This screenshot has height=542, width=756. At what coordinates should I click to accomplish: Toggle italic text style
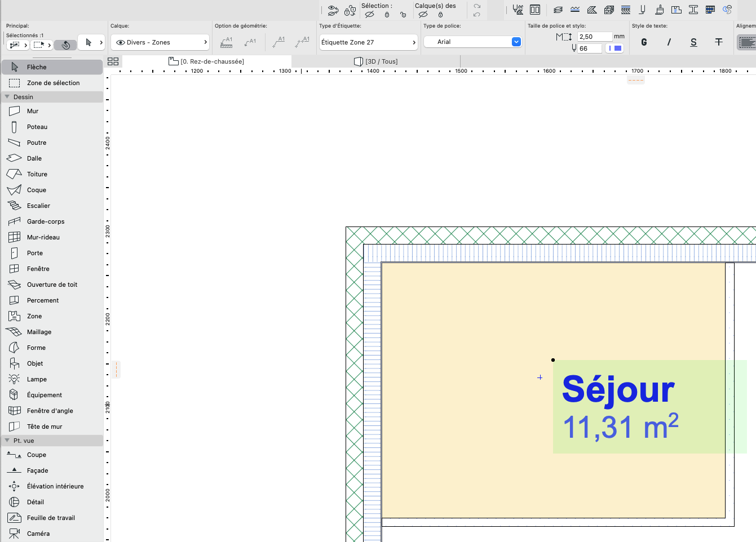[669, 42]
